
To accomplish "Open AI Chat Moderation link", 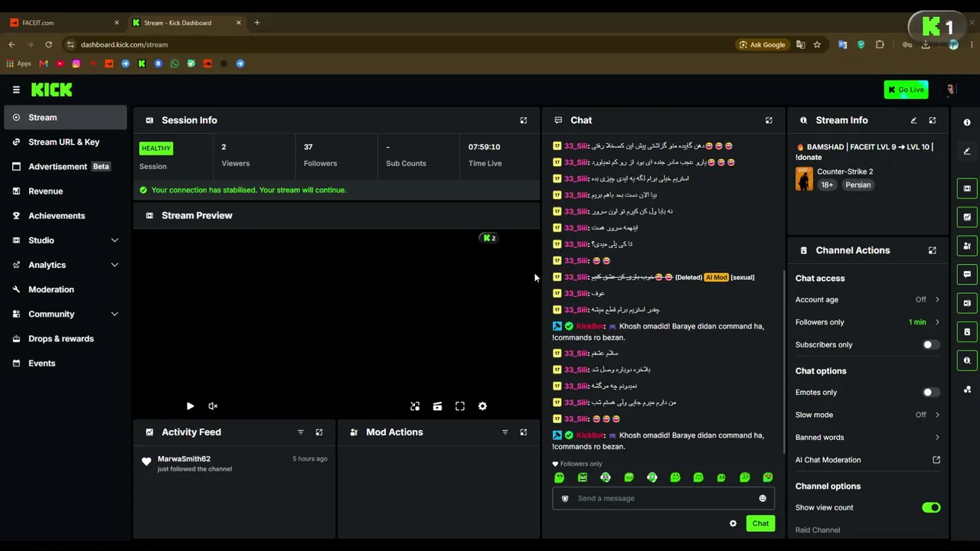I will [867, 460].
